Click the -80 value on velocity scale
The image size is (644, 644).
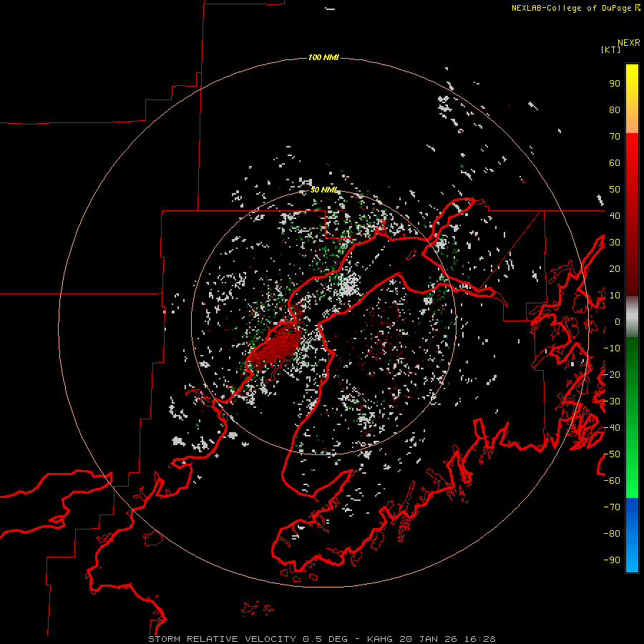pos(612,534)
